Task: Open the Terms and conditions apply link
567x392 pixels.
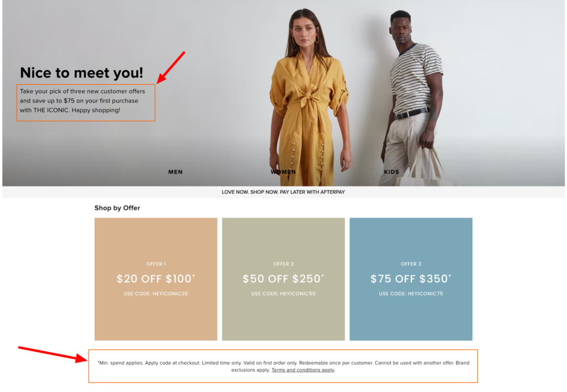Action: [303, 370]
